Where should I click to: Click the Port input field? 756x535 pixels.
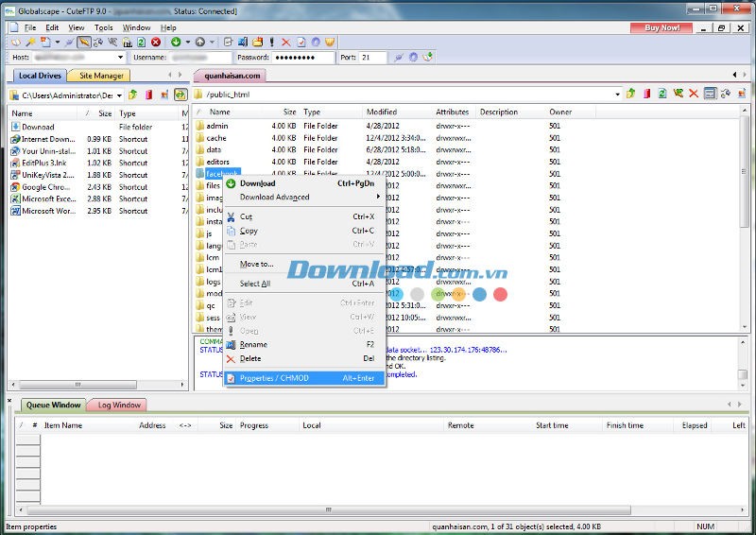coord(373,58)
